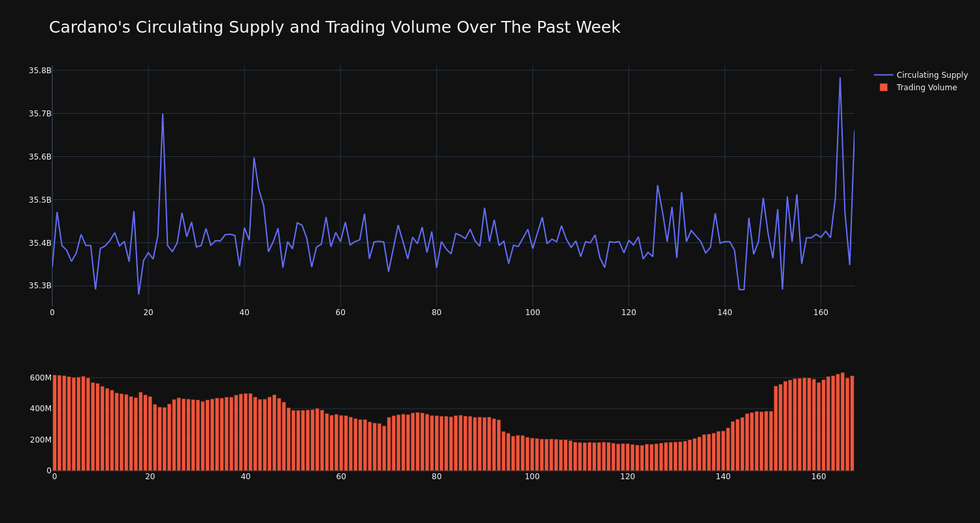This screenshot has width=980, height=523.
Task: Click the 35.4B y-axis label
Action: coord(40,243)
